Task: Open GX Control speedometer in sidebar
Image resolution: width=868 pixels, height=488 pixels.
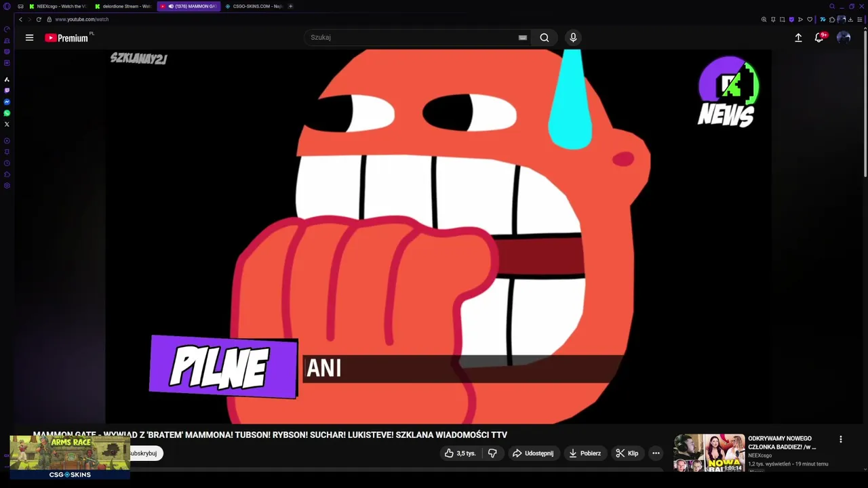Action: pos(7,29)
